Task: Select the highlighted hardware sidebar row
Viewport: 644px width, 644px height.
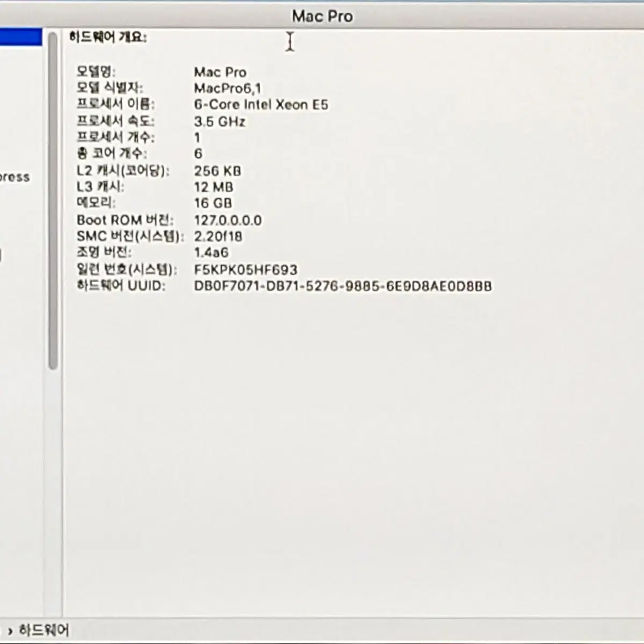Action: 21,37
